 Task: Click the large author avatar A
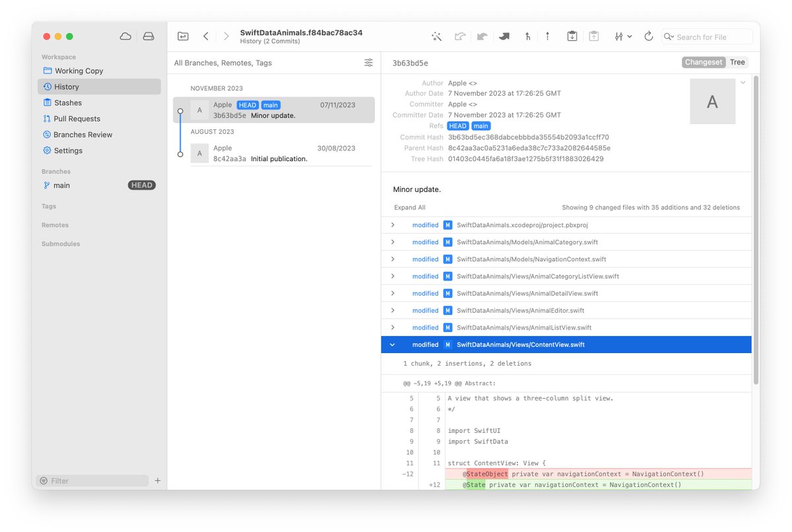(x=712, y=102)
